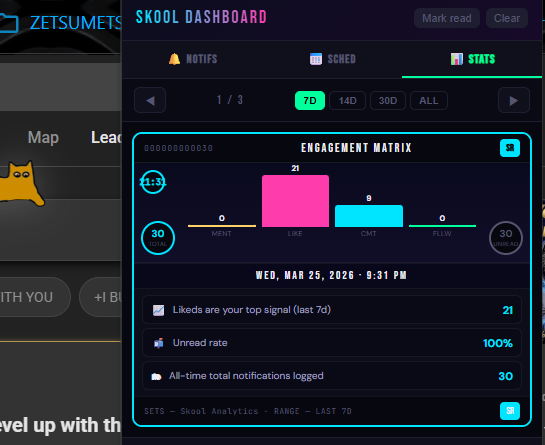Click the Mark read button
The image size is (545, 445).
[447, 18]
